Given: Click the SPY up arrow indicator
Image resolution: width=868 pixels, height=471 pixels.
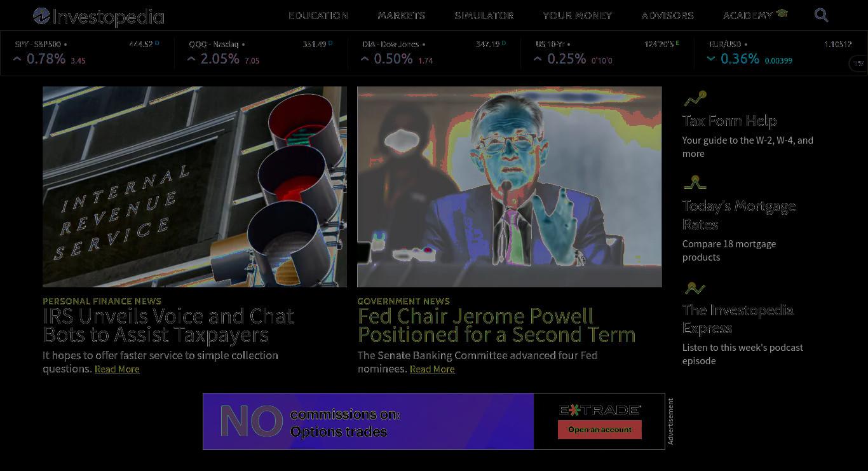Looking at the screenshot, I should point(17,59).
